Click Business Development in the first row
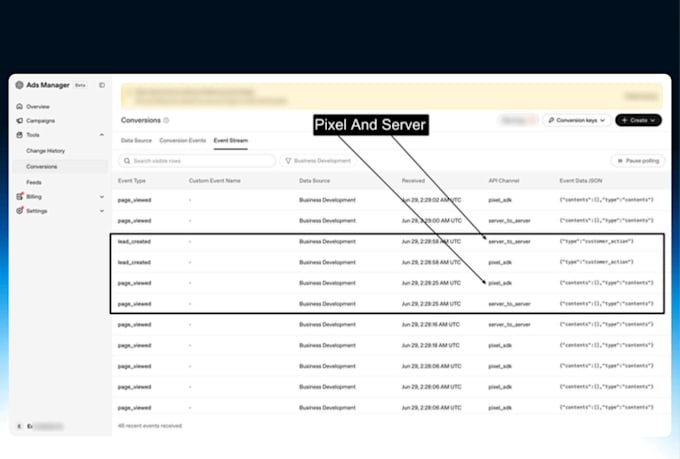 (327, 200)
